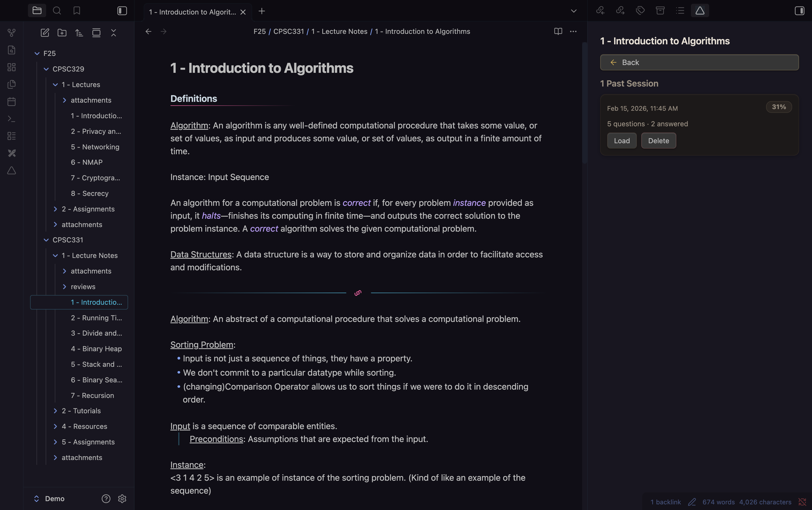Create a new folder
The image size is (812, 510).
coord(62,33)
